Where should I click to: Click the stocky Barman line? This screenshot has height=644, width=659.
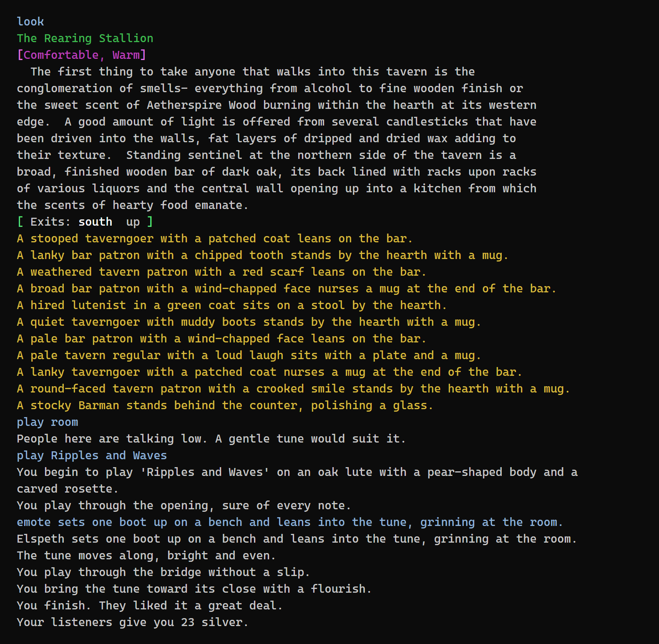tap(225, 405)
